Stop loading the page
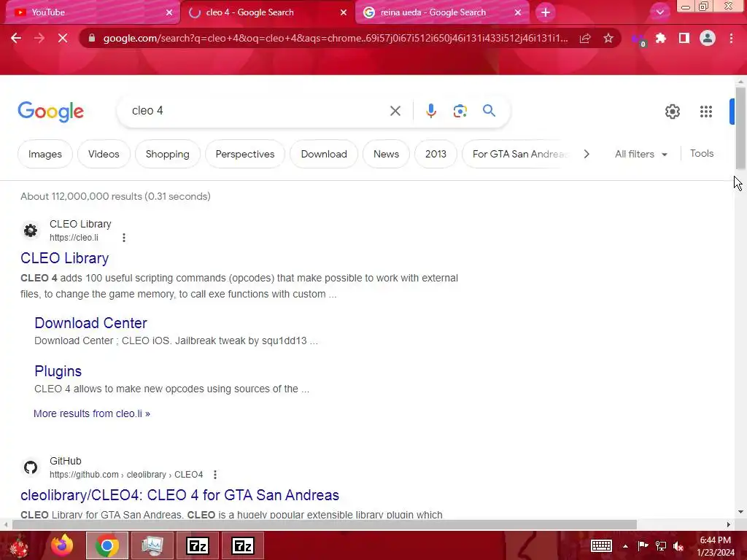This screenshot has height=560, width=747. [63, 38]
